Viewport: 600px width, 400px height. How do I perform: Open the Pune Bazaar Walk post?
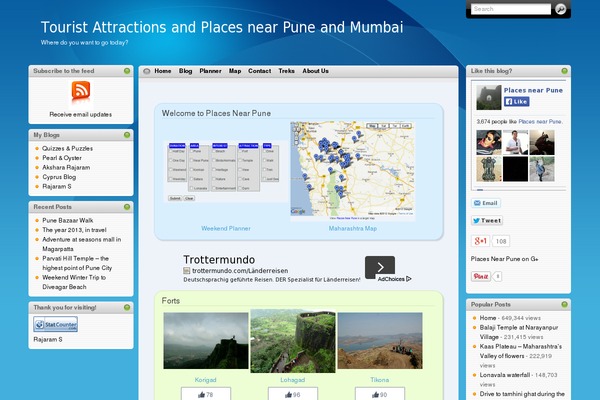(x=68, y=220)
